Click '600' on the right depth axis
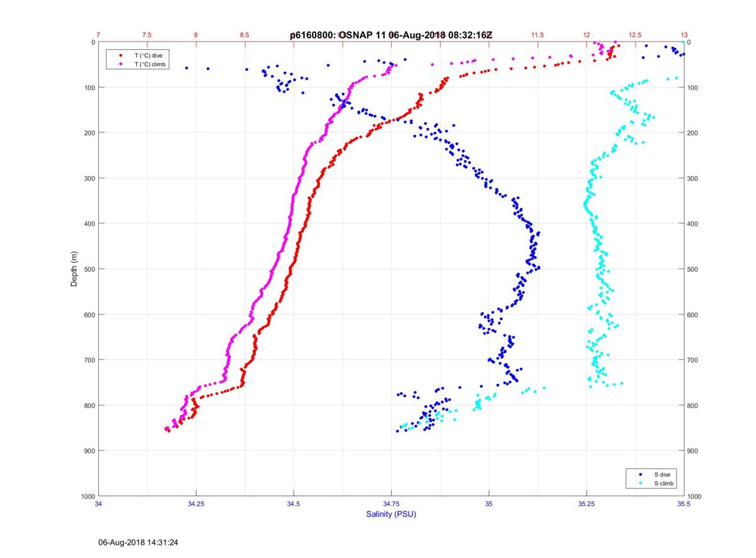Image resolution: width=756 pixels, height=558 pixels. tap(693, 315)
